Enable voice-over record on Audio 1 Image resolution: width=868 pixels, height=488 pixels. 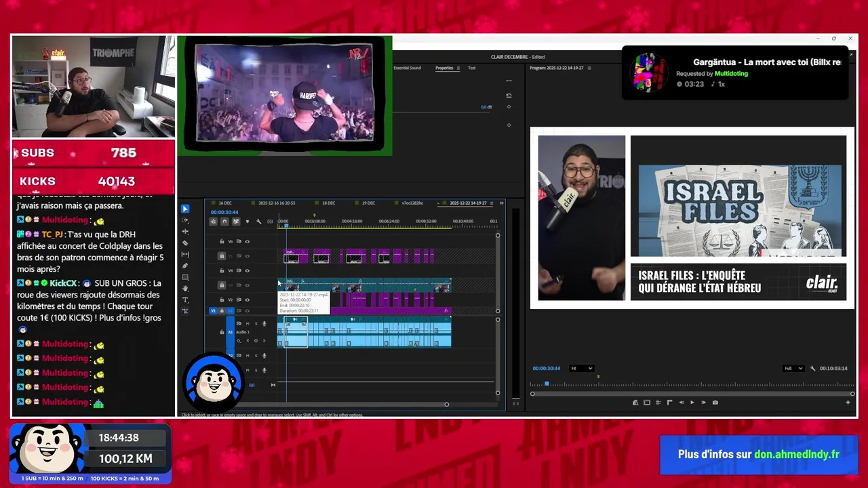click(x=264, y=324)
